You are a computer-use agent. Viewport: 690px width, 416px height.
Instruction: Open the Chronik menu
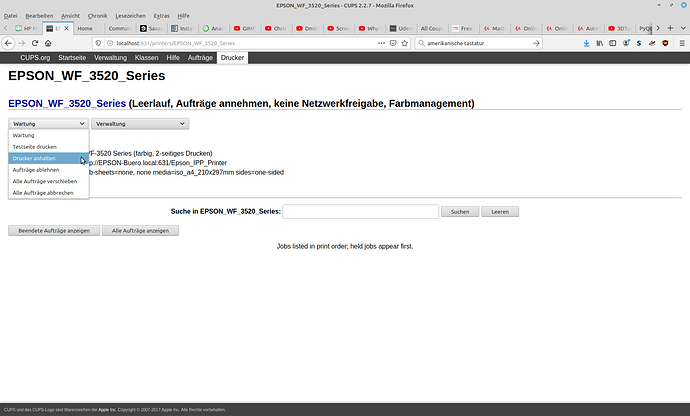pyautogui.click(x=97, y=16)
